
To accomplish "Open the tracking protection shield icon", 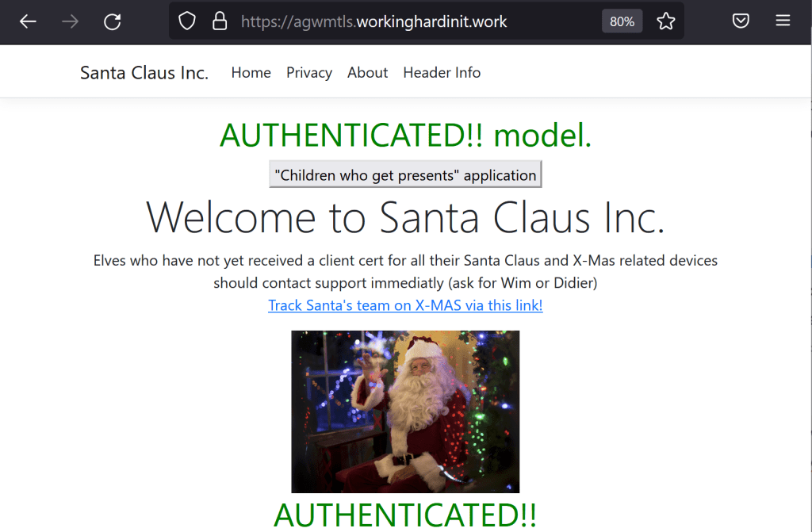I will [187, 21].
